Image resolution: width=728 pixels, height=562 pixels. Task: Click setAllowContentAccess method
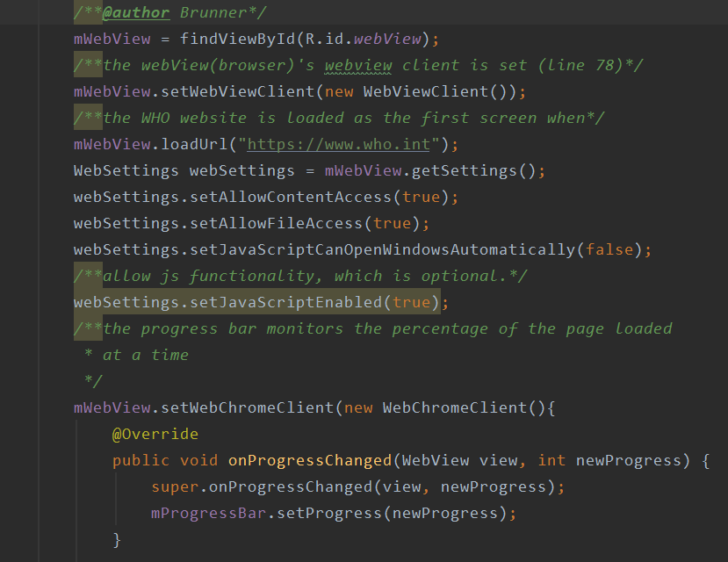[291, 198]
